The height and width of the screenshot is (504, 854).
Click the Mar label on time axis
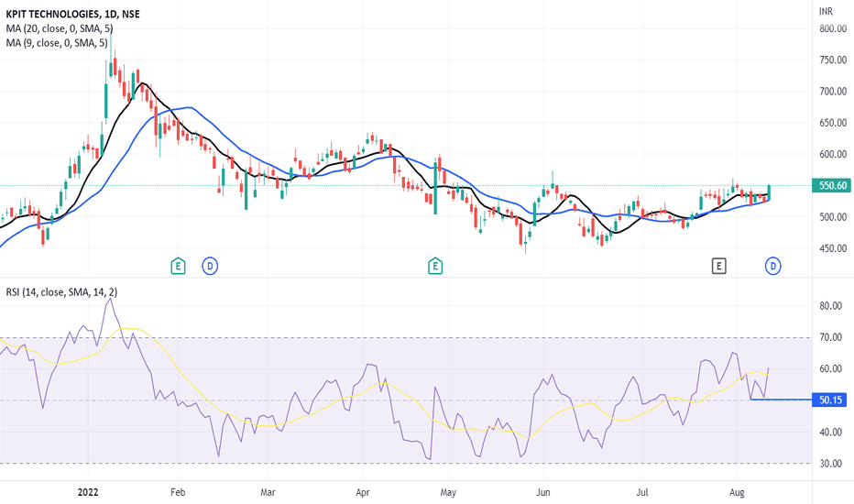[268, 493]
